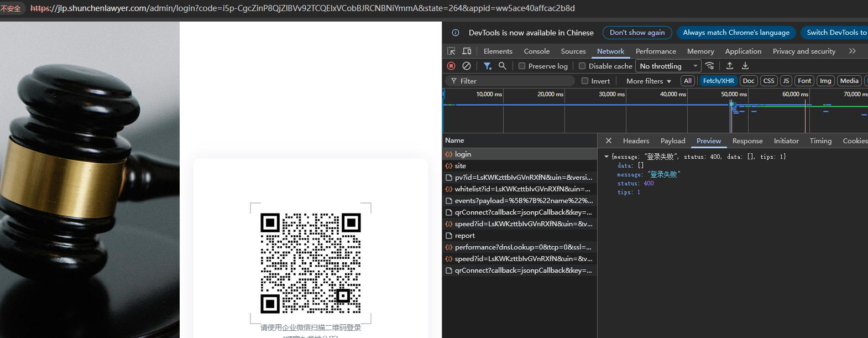
Task: Click Always match Chrome's language
Action: pyautogui.click(x=736, y=33)
